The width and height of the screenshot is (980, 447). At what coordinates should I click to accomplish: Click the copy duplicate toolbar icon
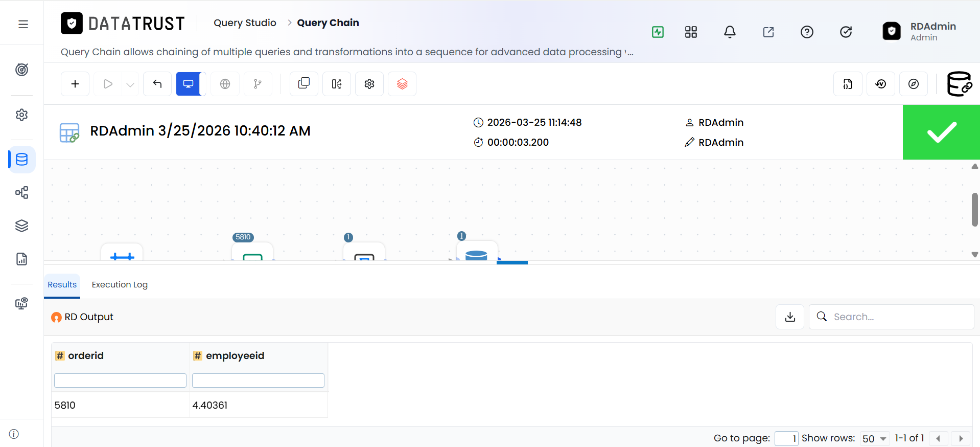[x=304, y=84]
